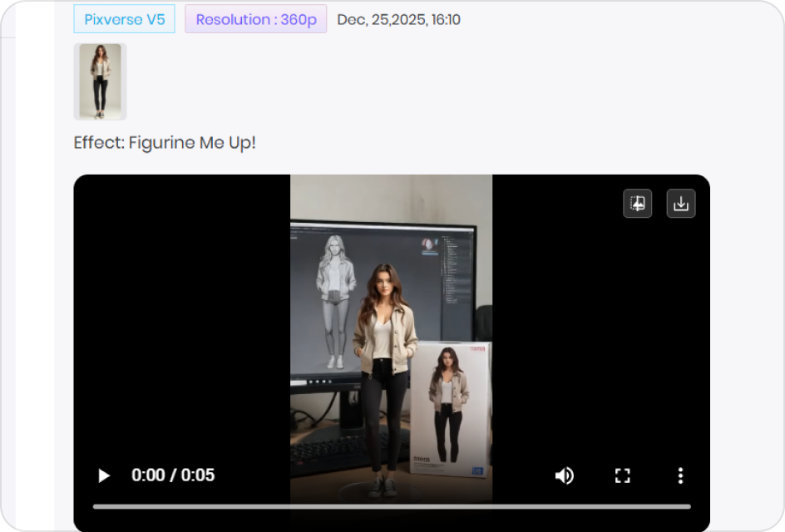785x532 pixels.
Task: Click the 0:00 / 0:05 time display
Action: [x=173, y=475]
